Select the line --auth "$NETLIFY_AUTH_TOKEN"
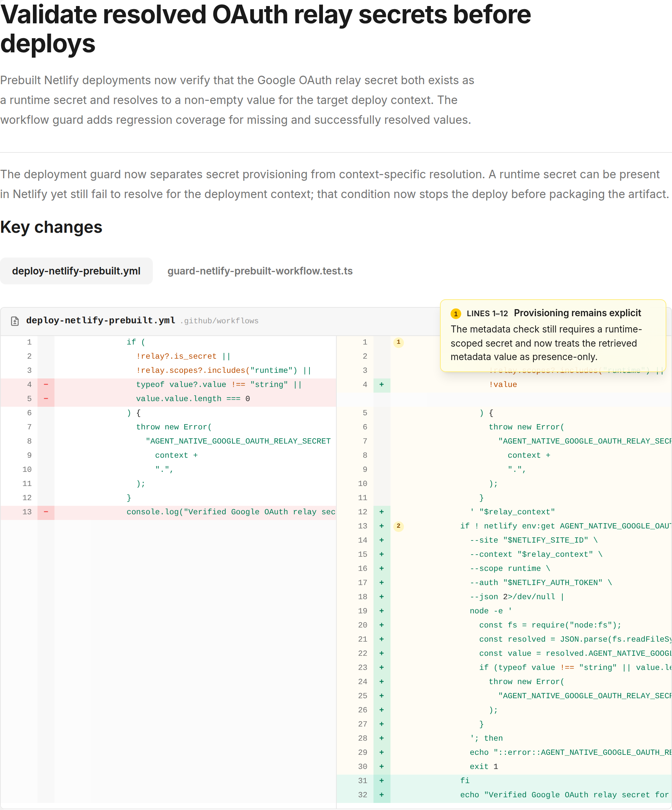 504,583
